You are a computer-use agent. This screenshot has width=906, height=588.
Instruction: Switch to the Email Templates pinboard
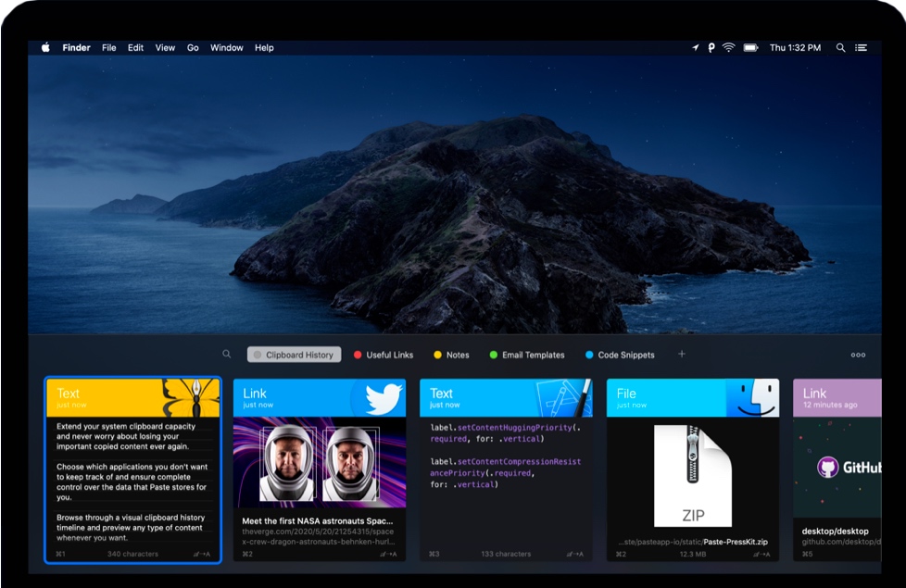(527, 355)
